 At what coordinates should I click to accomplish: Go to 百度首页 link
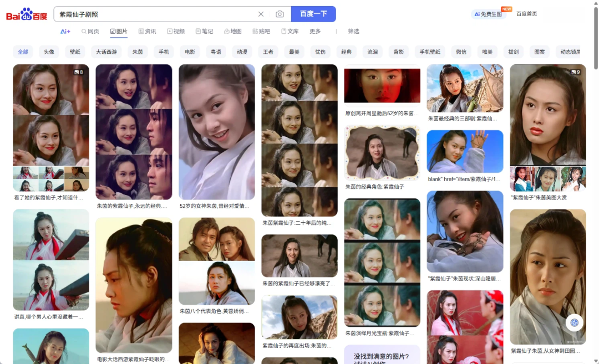click(526, 14)
